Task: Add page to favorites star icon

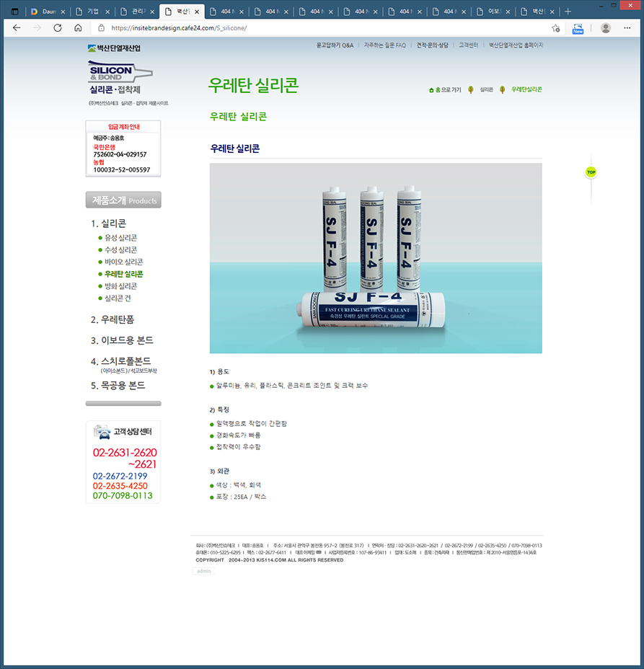Action: click(x=556, y=28)
